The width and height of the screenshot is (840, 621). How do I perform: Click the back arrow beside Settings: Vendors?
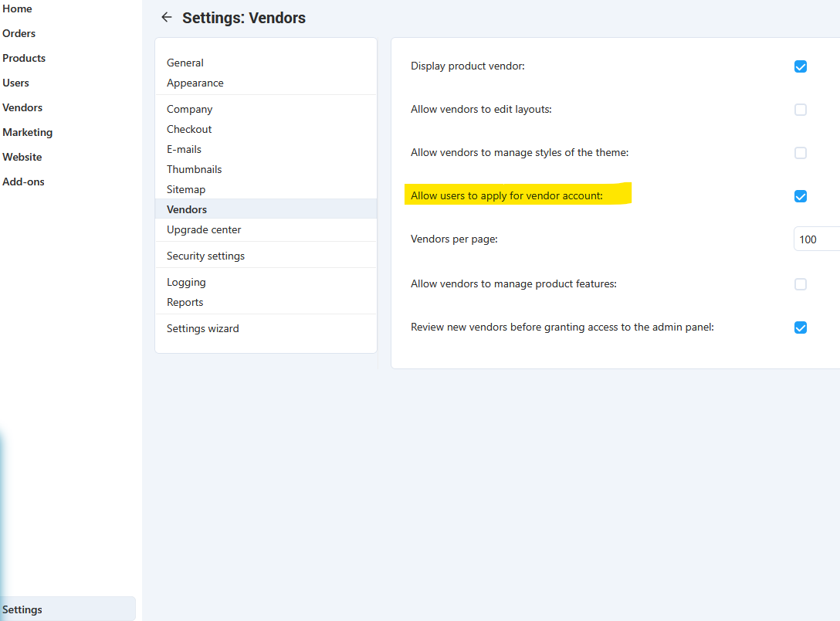click(x=166, y=17)
